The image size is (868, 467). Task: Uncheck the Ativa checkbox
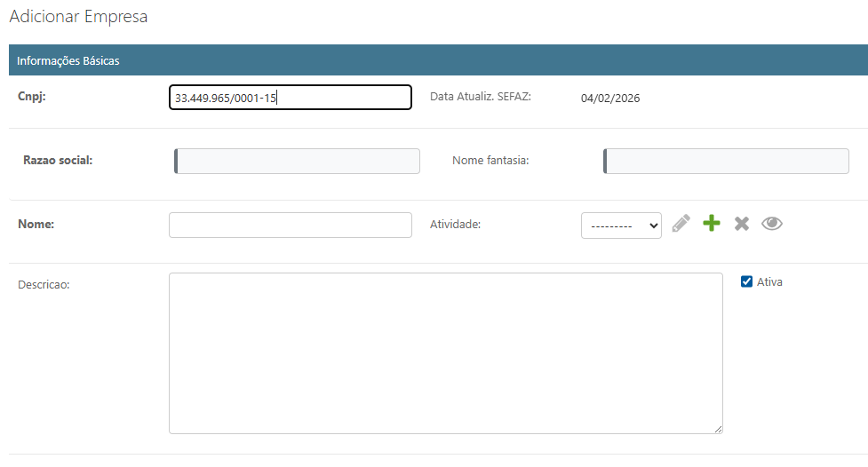[746, 282]
